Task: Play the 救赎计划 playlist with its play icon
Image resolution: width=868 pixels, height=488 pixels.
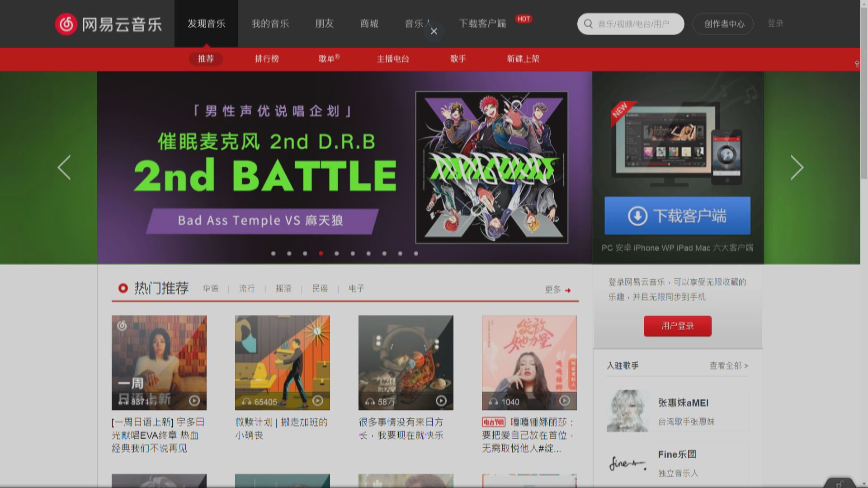Action: [318, 400]
